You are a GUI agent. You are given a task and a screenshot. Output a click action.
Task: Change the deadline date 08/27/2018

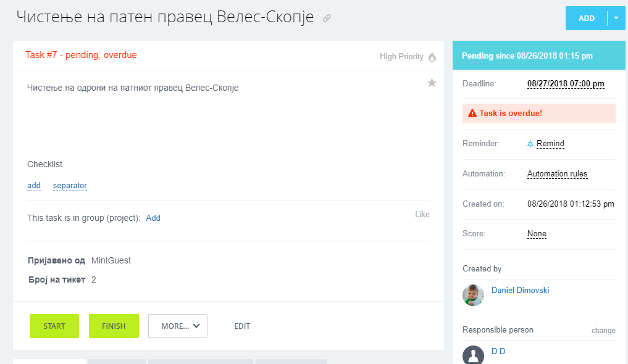(x=565, y=84)
